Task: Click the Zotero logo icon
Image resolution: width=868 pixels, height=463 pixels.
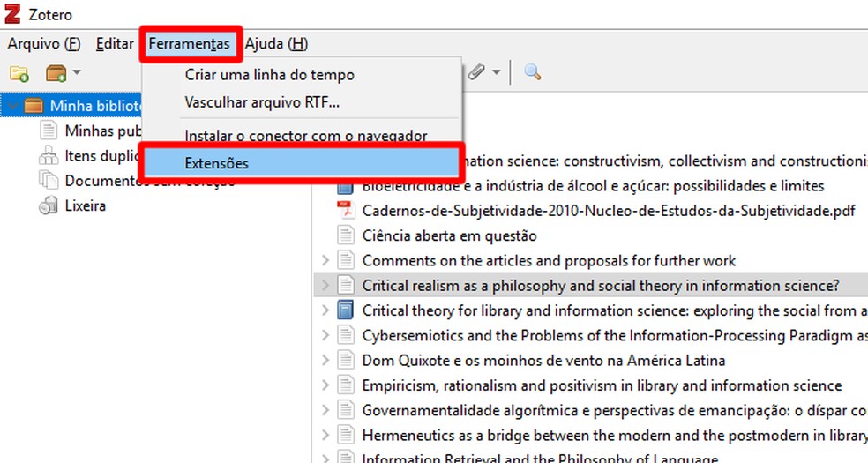Action: click(x=12, y=14)
